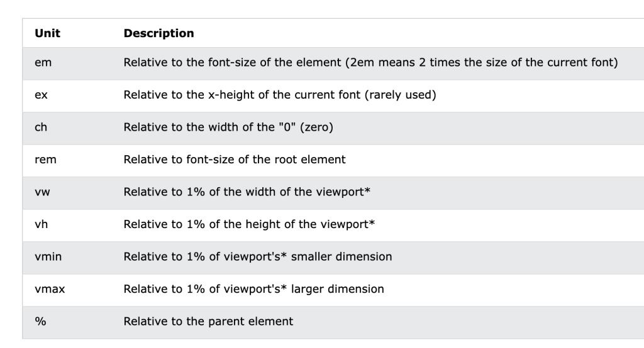
Task: Select the % unit cell
Action: point(40,322)
